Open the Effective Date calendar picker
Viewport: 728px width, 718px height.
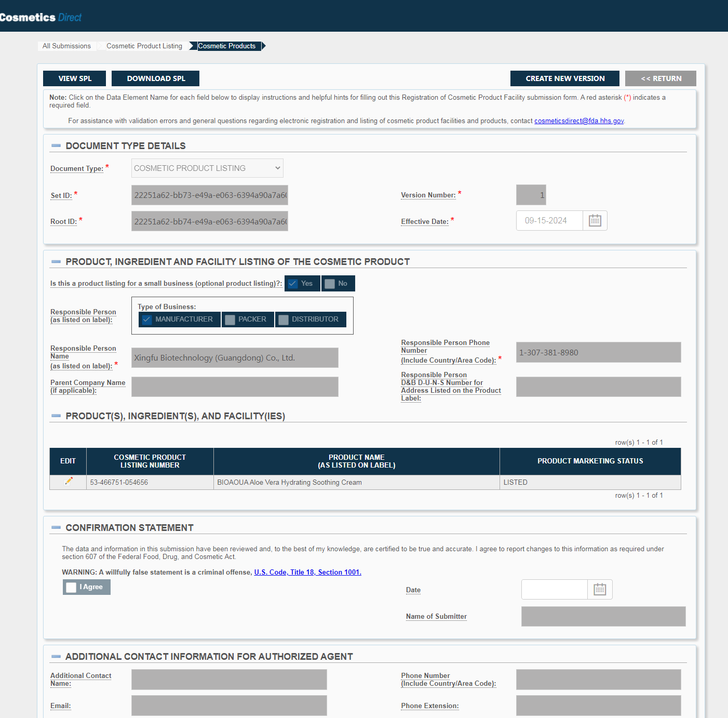pos(595,221)
